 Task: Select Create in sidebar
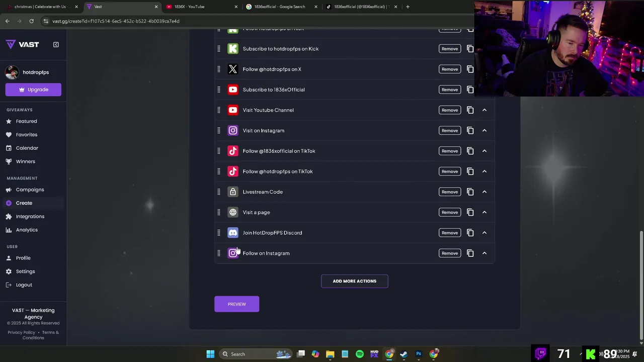click(x=24, y=203)
